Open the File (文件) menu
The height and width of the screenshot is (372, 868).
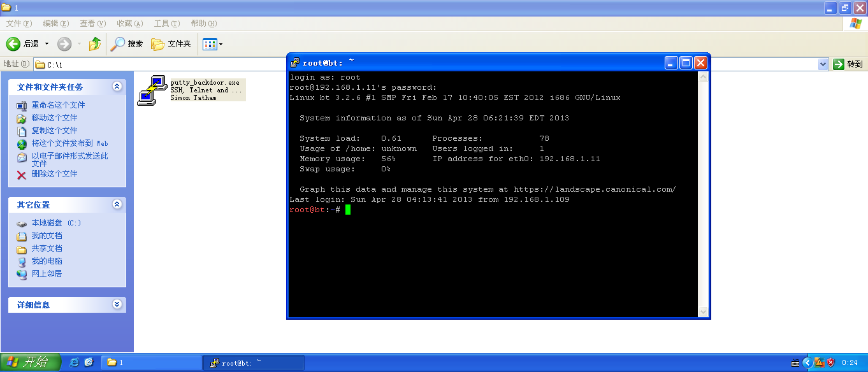[x=18, y=24]
